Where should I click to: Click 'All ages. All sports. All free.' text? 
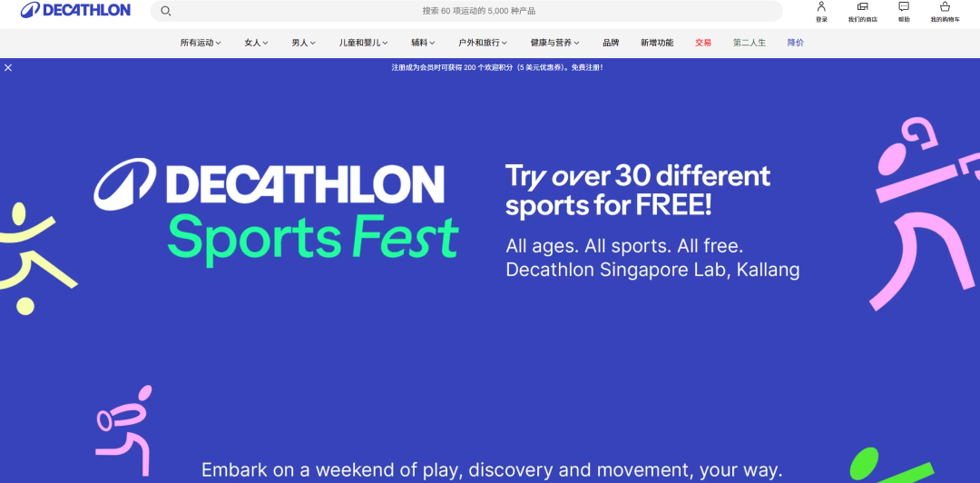(624, 245)
